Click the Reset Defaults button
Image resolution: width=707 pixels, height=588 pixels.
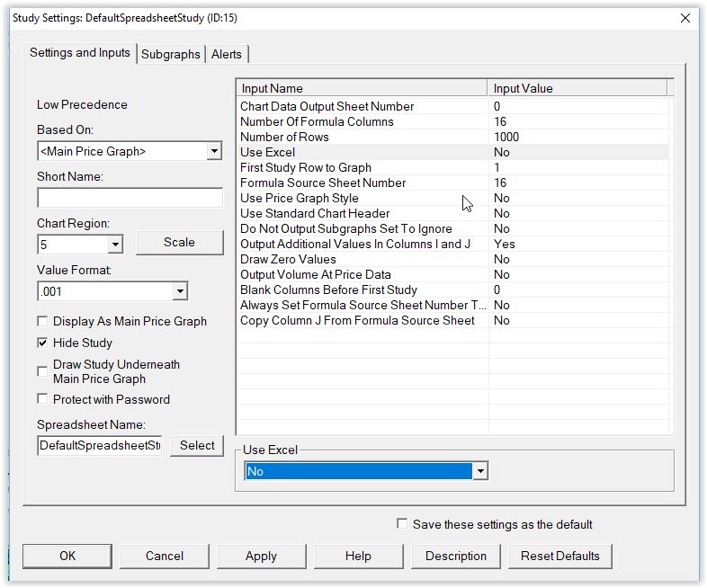tap(560, 556)
